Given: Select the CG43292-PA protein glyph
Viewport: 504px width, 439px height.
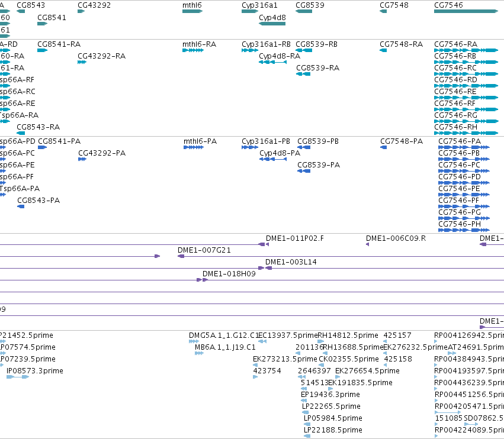Looking at the screenshot, I should 82,159.
